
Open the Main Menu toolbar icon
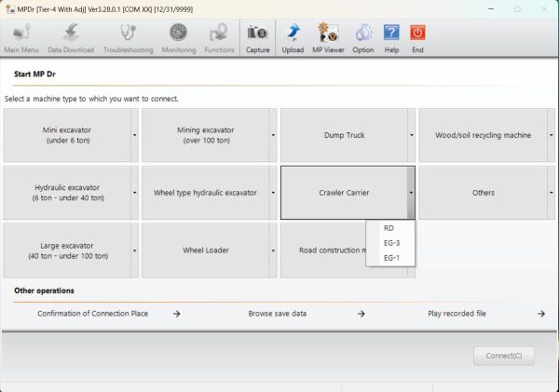click(21, 38)
